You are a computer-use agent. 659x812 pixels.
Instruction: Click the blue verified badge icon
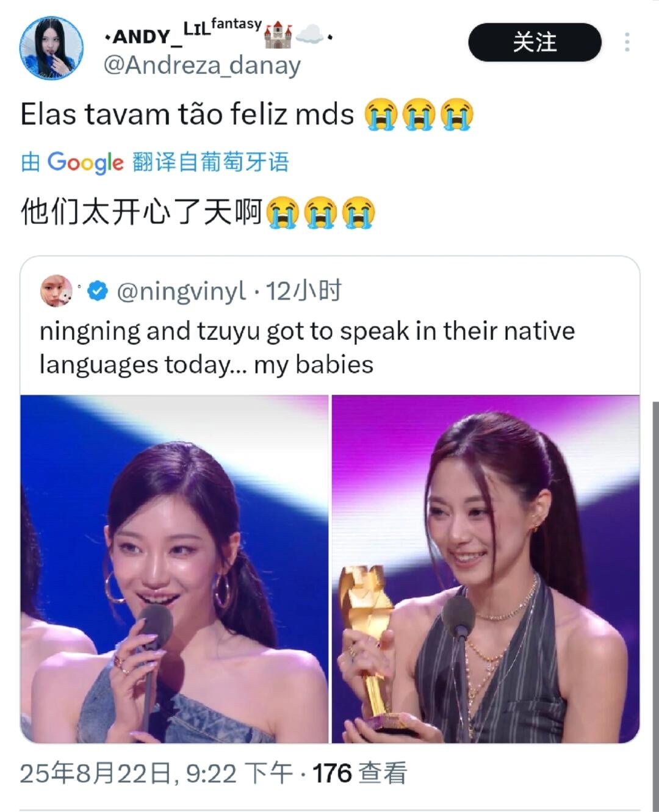coord(97,292)
